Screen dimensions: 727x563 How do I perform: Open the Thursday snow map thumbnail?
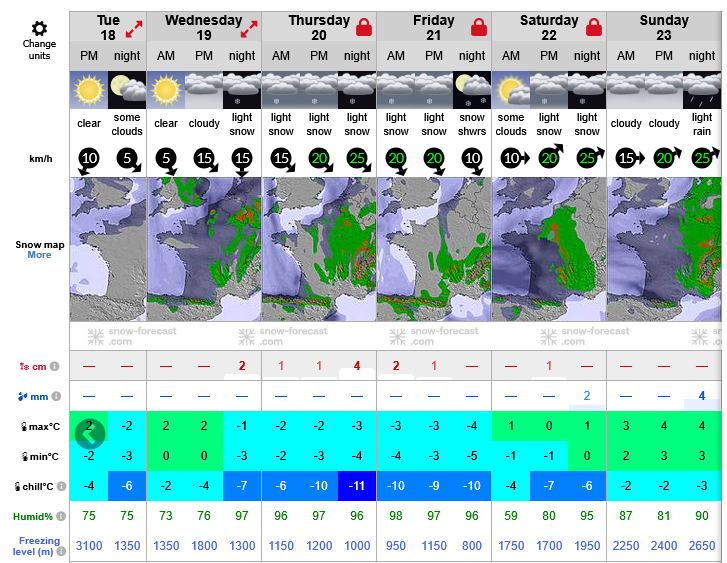pyautogui.click(x=319, y=249)
